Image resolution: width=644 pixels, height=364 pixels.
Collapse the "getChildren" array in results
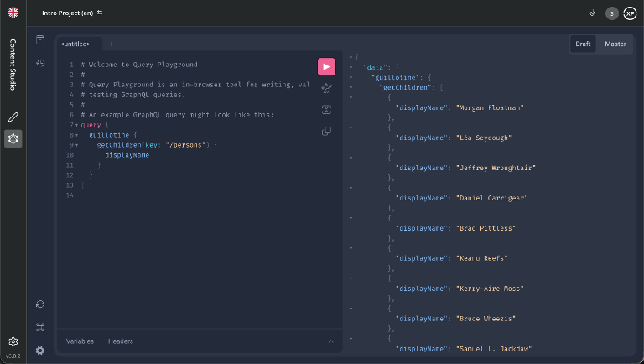pos(351,87)
